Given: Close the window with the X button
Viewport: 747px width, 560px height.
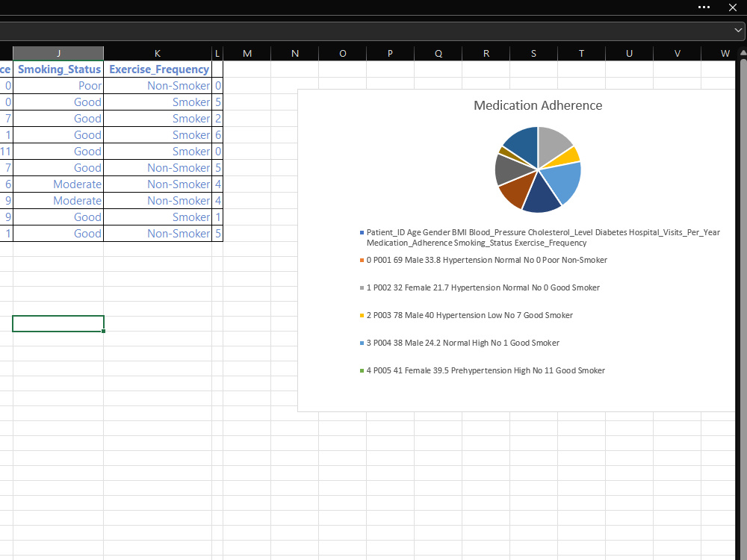Looking at the screenshot, I should pyautogui.click(x=733, y=7).
